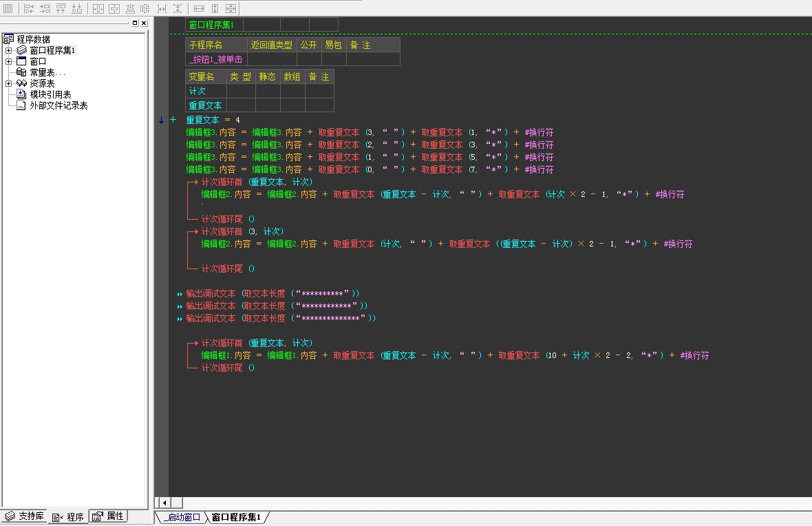Click the make same height icon
This screenshot has width=812, height=526.
tap(215, 8)
